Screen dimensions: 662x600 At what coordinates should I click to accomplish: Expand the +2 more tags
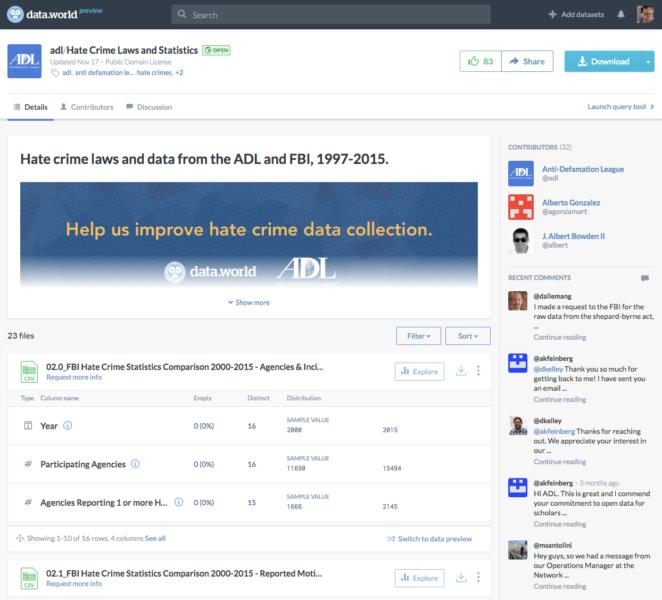click(x=179, y=73)
